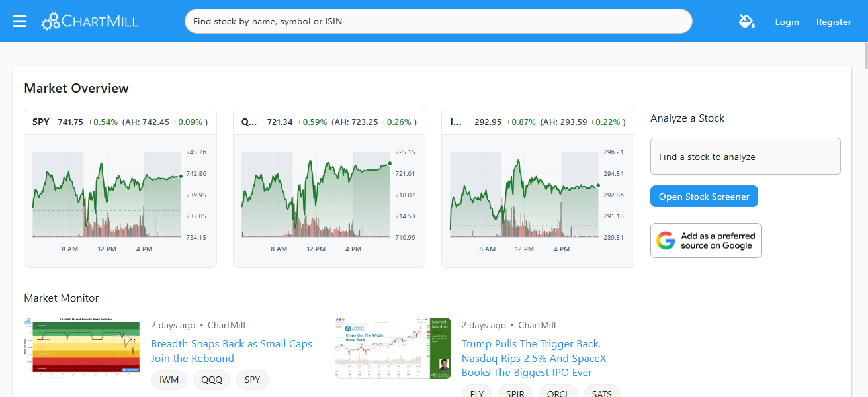Select the ORCL ticker tag
This screenshot has width=868, height=397.
[x=558, y=392]
